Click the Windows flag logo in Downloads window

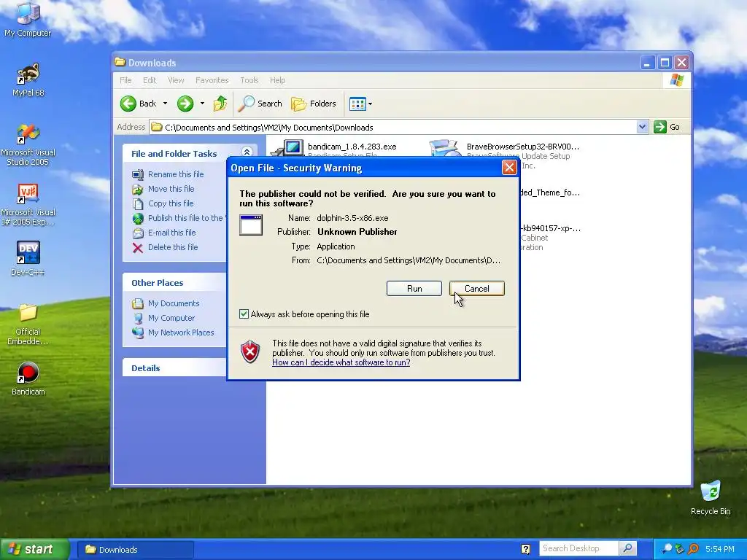point(676,80)
